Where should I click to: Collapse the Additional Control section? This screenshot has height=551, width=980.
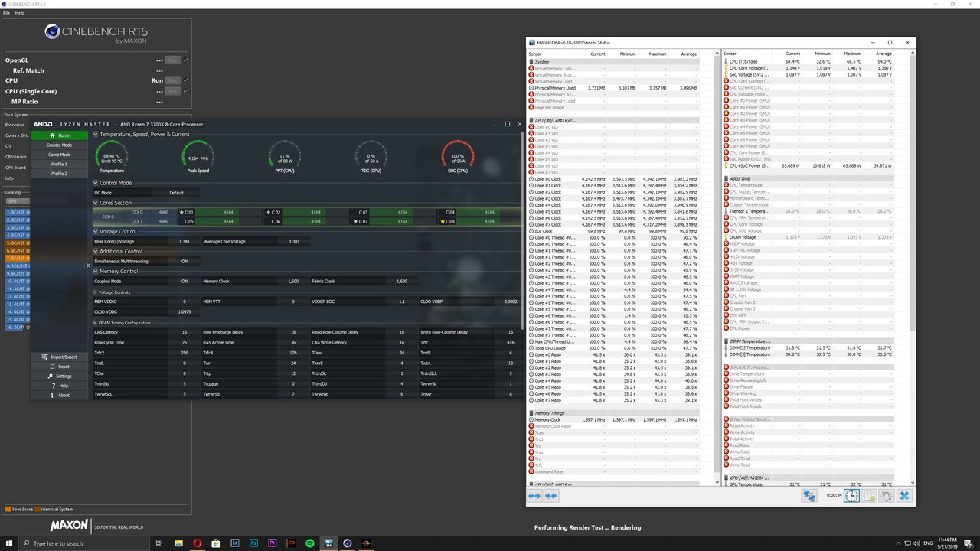(96, 251)
